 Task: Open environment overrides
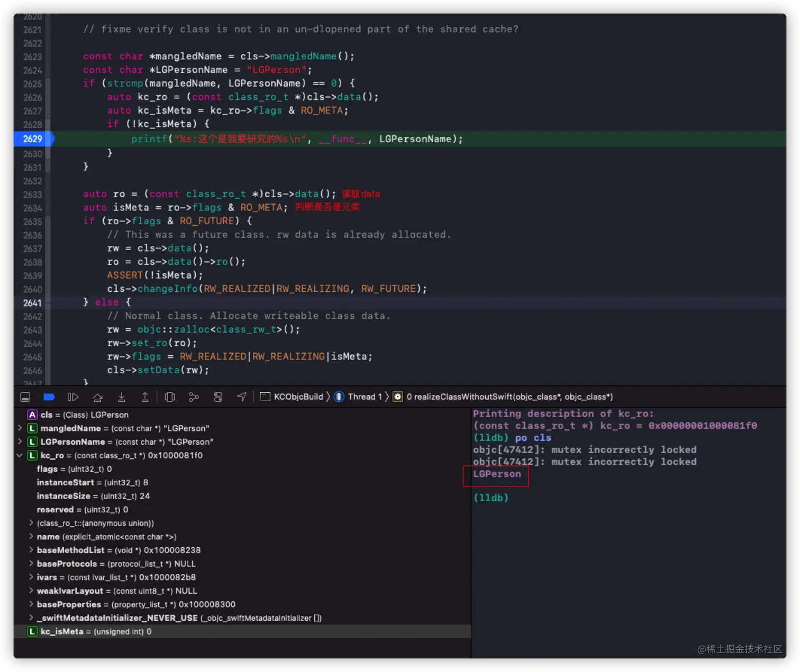[218, 397]
